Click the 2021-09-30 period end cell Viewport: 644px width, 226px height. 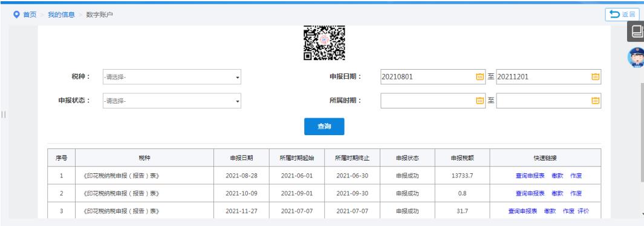pyautogui.click(x=353, y=193)
